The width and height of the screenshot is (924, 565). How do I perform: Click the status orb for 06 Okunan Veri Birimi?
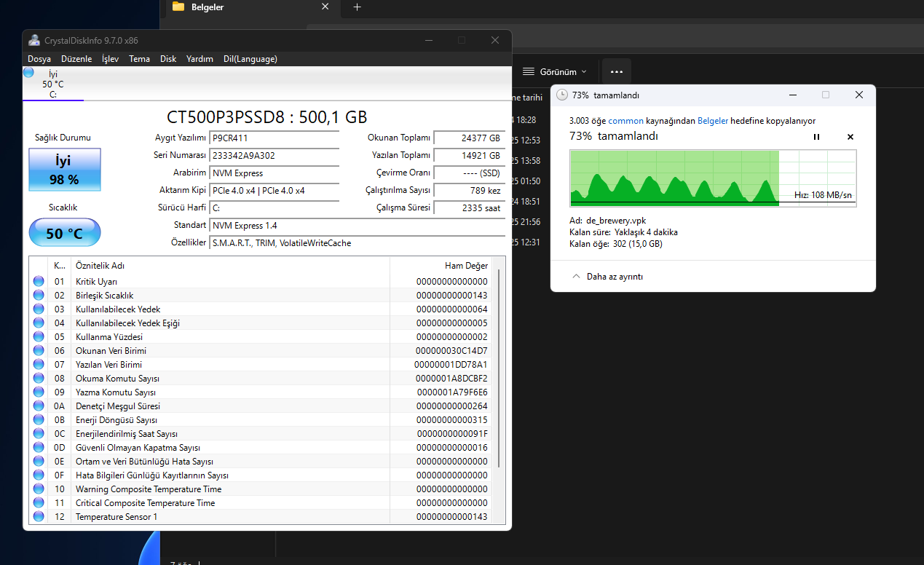[39, 351]
